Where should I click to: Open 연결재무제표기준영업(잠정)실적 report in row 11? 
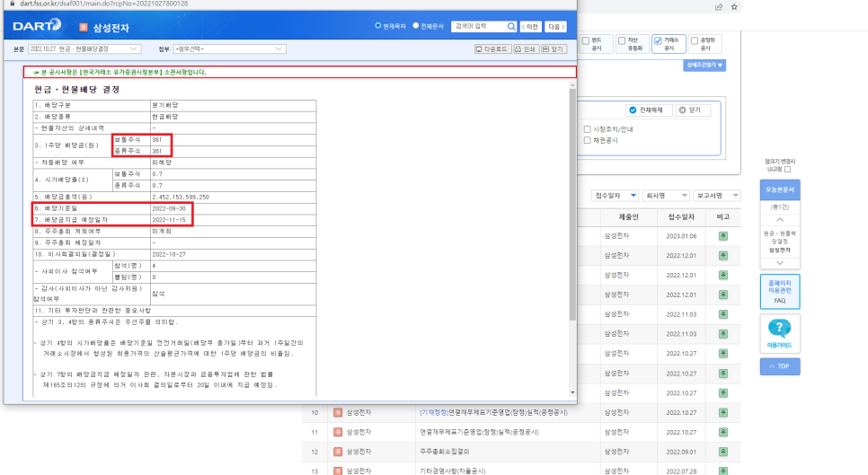[480, 432]
